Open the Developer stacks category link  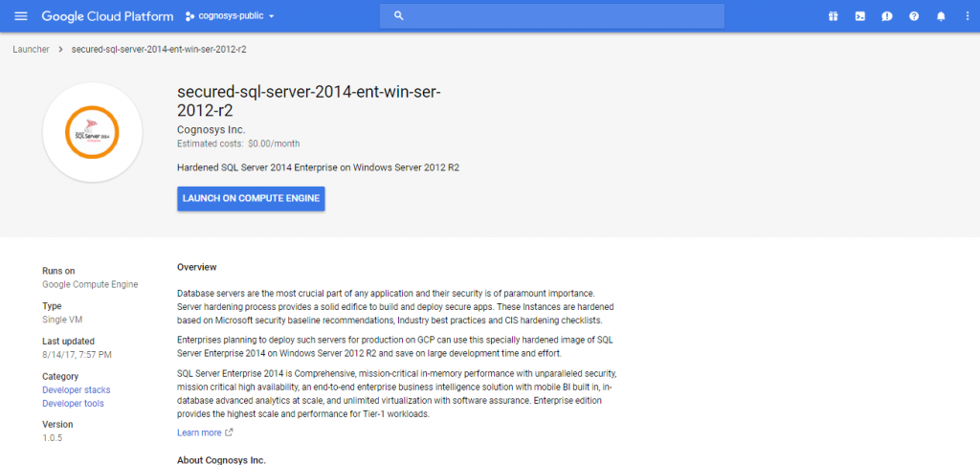pos(76,389)
